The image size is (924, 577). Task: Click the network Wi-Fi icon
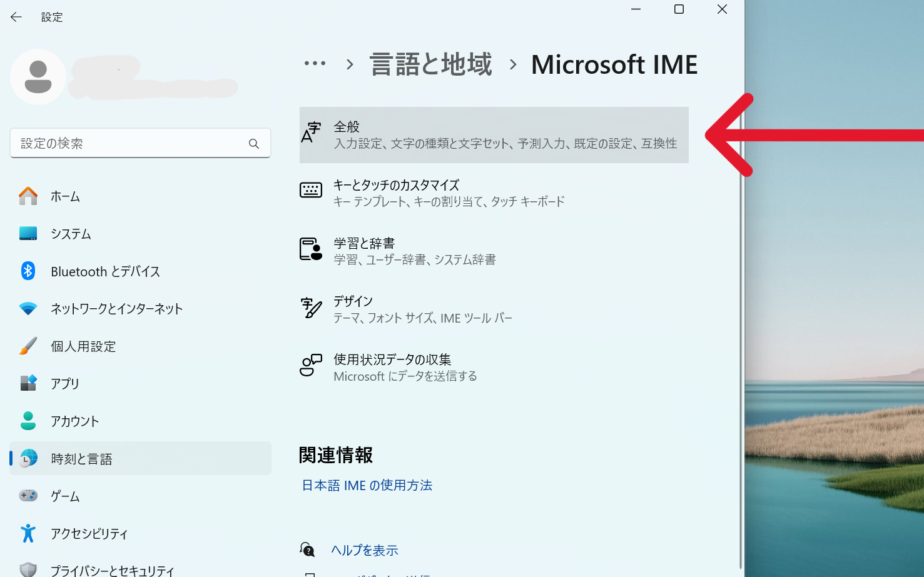click(28, 309)
